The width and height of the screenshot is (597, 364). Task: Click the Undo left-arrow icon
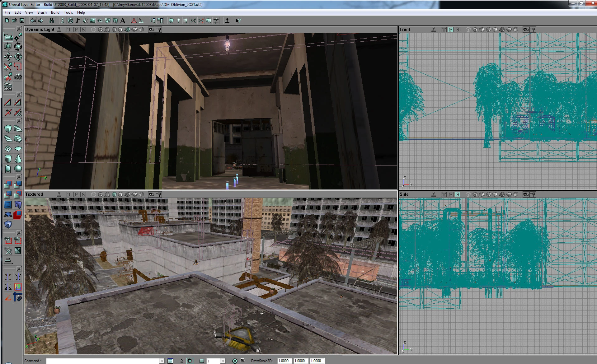pyautogui.click(x=33, y=21)
